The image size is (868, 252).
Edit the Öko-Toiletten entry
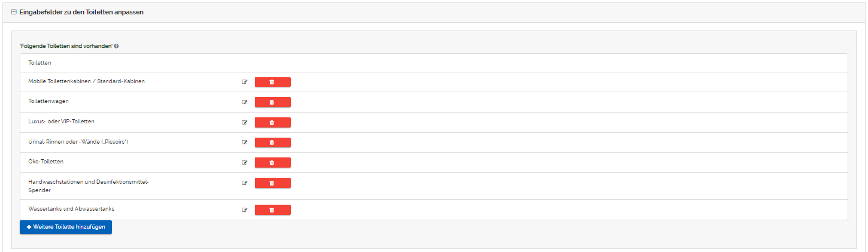pos(244,163)
